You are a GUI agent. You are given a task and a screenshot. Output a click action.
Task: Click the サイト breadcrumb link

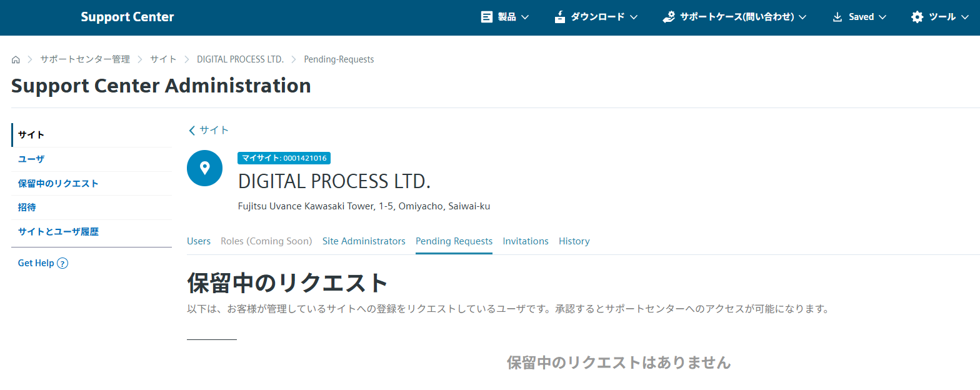tap(163, 60)
